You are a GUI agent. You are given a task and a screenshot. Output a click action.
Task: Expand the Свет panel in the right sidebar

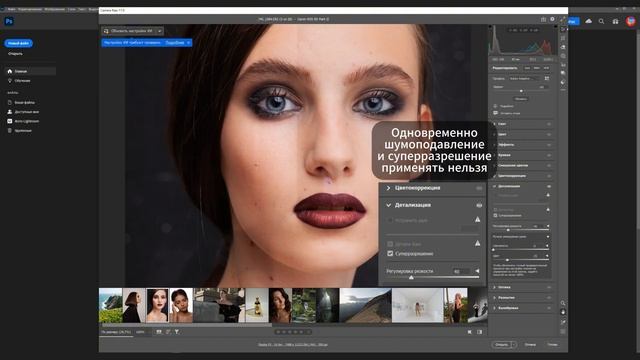495,124
